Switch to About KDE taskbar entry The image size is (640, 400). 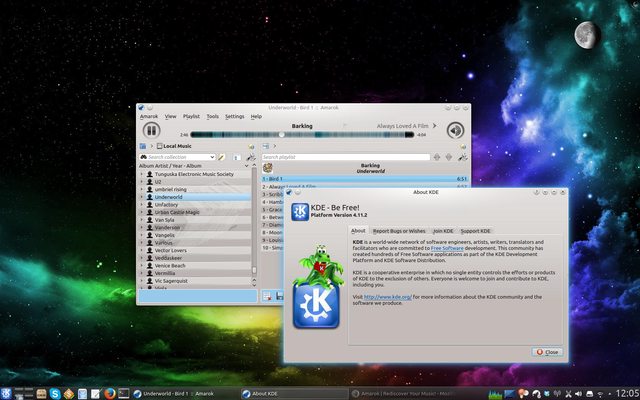click(294, 394)
